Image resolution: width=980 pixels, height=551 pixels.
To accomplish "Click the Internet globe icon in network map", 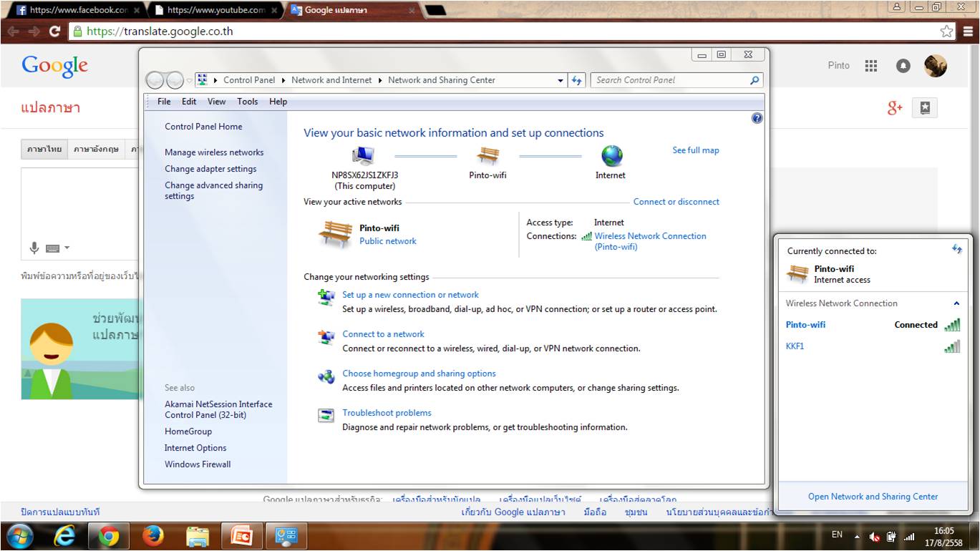I will [612, 156].
